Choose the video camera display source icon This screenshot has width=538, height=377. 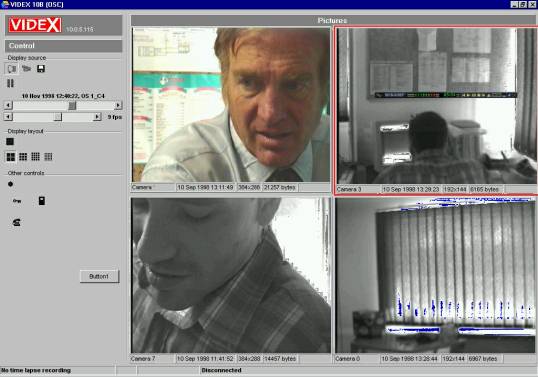click(x=26, y=69)
